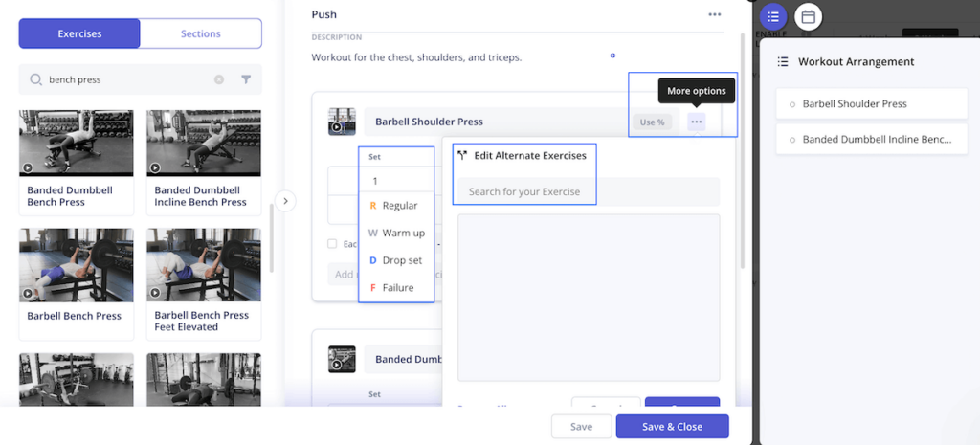
Task: Collapse the exercise library side panel arrow
Action: [285, 201]
